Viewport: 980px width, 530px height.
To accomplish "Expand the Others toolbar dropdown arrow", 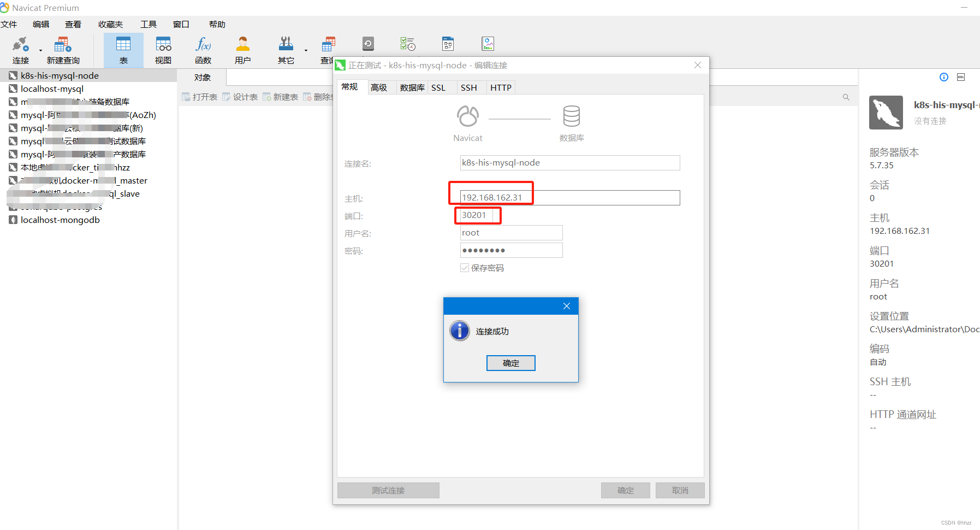I will (306, 51).
